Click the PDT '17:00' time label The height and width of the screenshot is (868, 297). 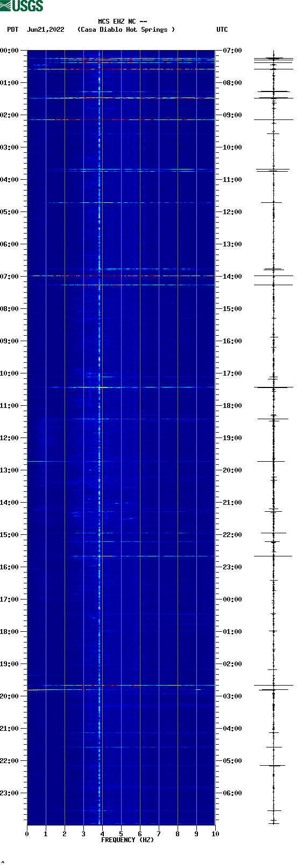pyautogui.click(x=9, y=599)
